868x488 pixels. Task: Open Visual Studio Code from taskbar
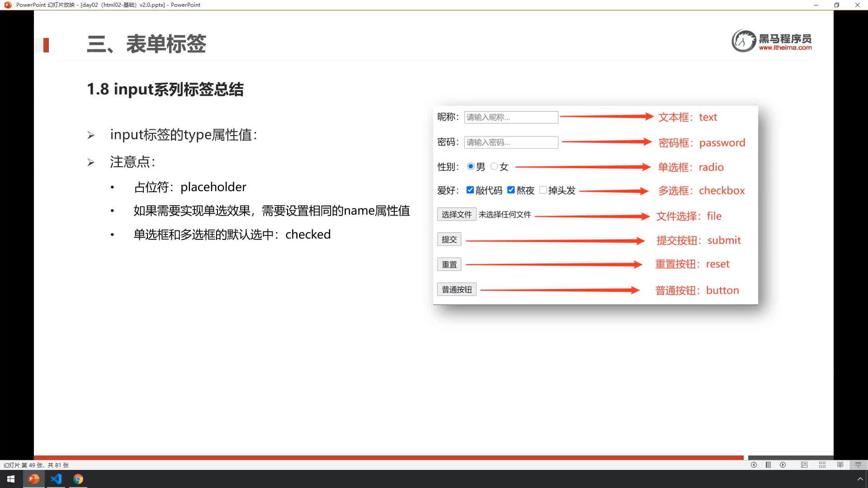[x=56, y=479]
